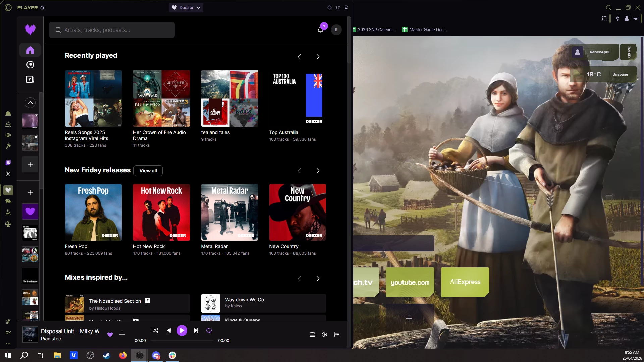Open the Deezer Explore compass icon

[30, 65]
